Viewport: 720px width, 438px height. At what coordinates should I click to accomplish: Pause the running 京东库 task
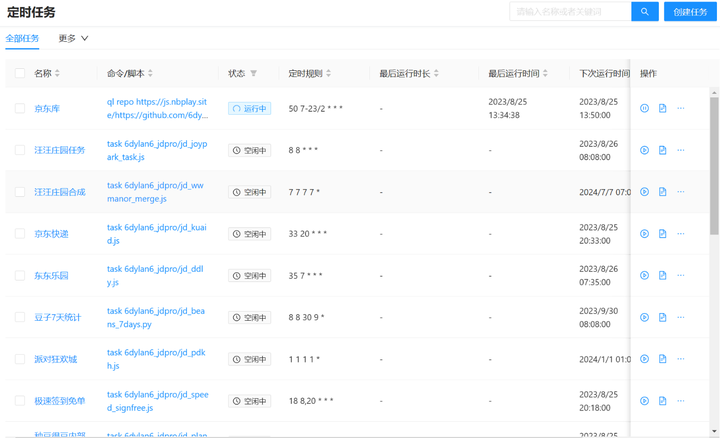[x=644, y=108]
